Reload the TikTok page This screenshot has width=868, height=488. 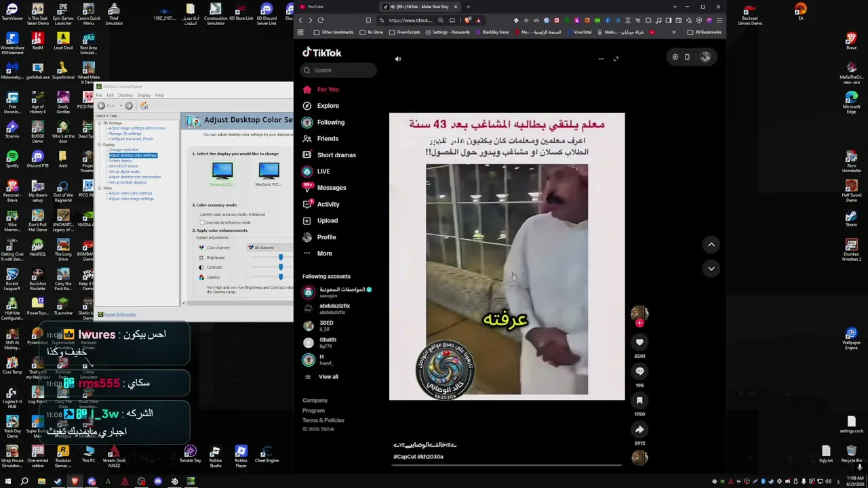(x=321, y=20)
